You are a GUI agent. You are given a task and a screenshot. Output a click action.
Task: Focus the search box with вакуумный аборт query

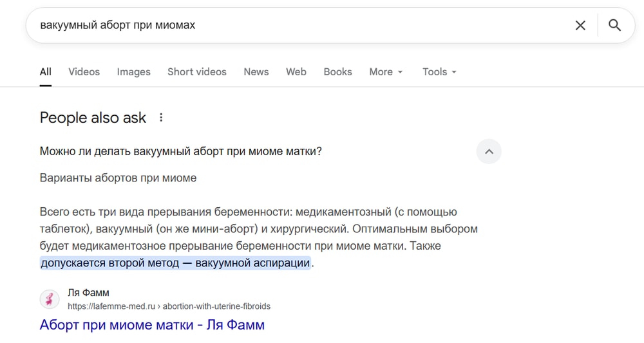click(x=304, y=25)
